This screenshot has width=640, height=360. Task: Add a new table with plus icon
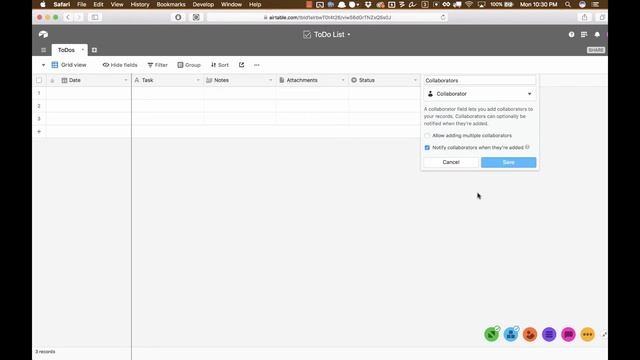coord(94,50)
